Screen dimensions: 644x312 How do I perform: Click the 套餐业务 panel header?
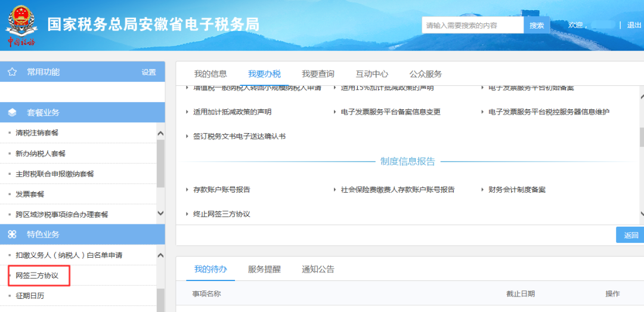point(82,112)
